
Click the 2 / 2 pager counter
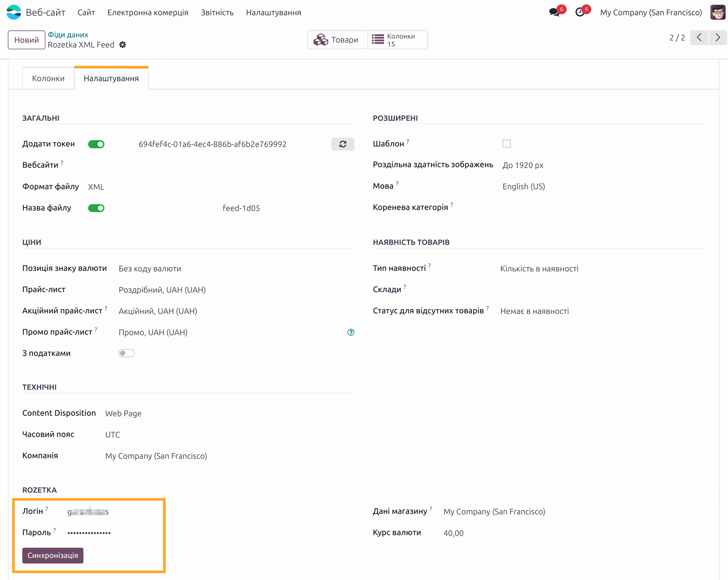pos(677,38)
